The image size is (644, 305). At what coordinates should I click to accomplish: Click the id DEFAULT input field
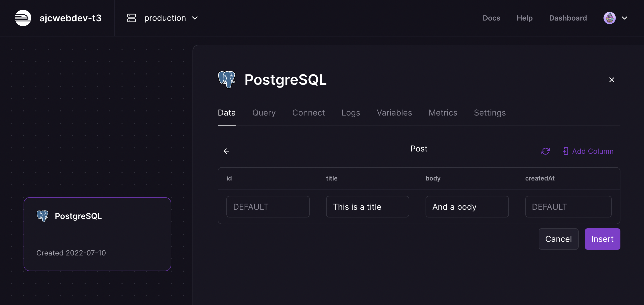coord(268,207)
